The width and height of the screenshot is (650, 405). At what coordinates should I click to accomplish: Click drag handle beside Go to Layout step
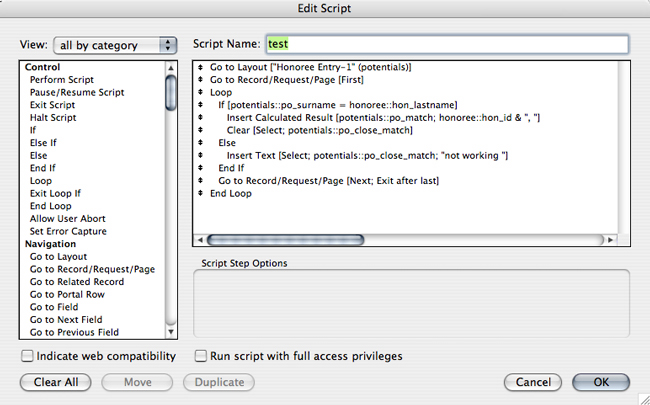point(201,67)
